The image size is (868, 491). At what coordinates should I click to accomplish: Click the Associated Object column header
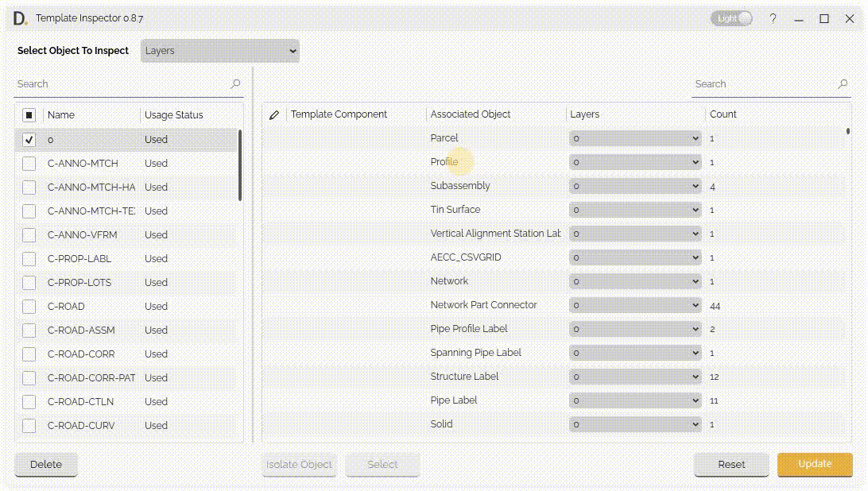tap(471, 114)
